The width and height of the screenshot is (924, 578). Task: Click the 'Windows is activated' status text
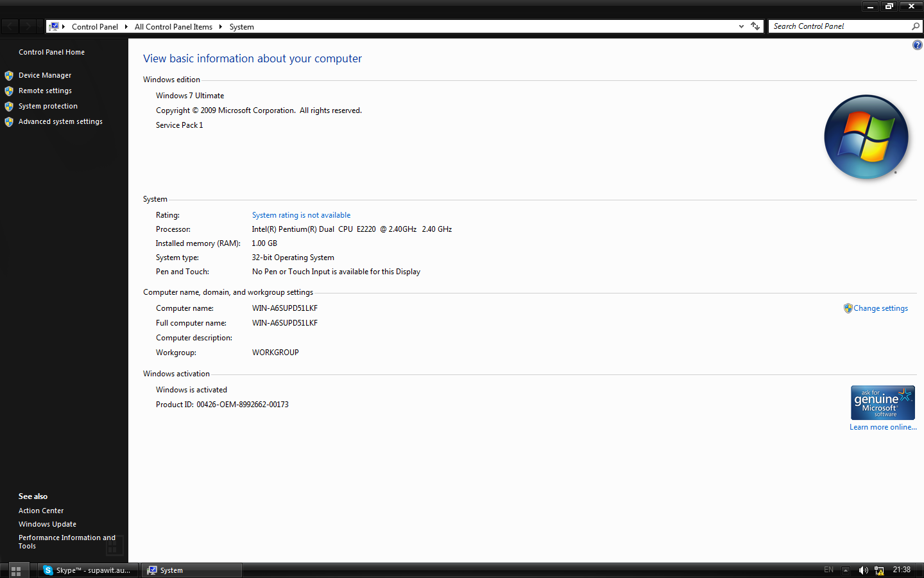[191, 390]
